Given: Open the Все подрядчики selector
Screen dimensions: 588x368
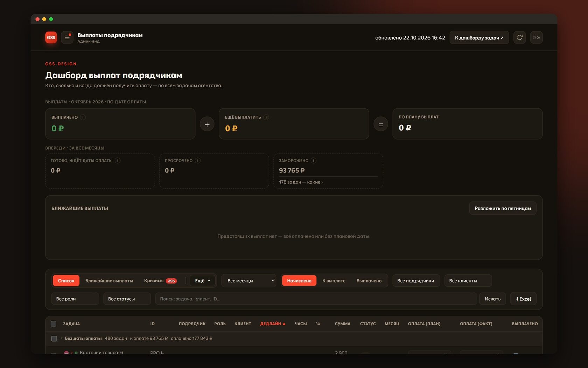Looking at the screenshot, I should click(x=416, y=281).
